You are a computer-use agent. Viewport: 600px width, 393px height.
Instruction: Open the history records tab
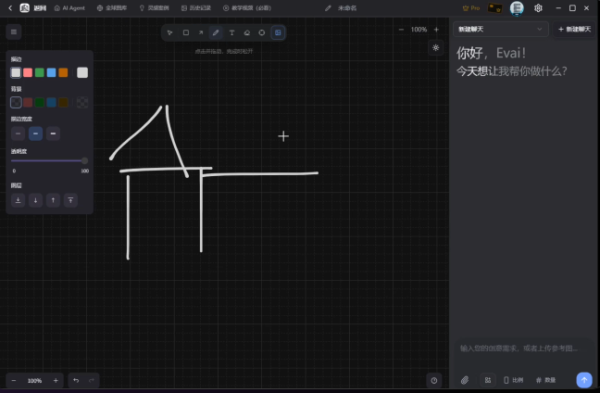click(x=196, y=8)
